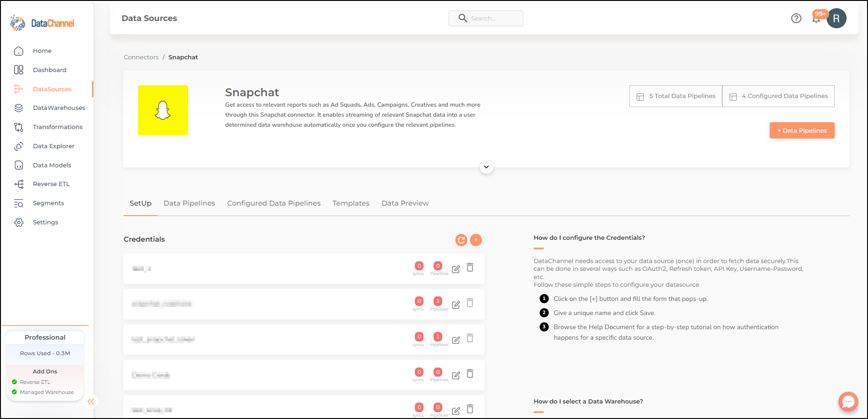Edit the first credential row
This screenshot has height=419, width=868.
click(456, 269)
